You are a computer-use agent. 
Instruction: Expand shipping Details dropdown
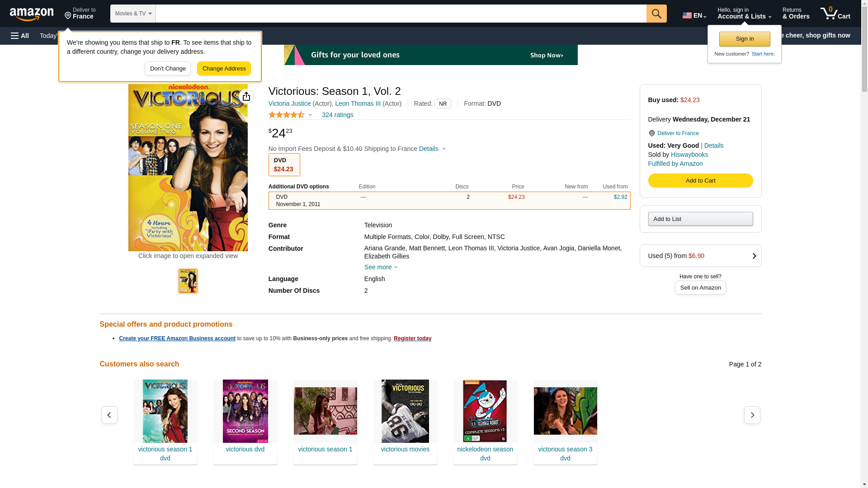pyautogui.click(x=432, y=149)
